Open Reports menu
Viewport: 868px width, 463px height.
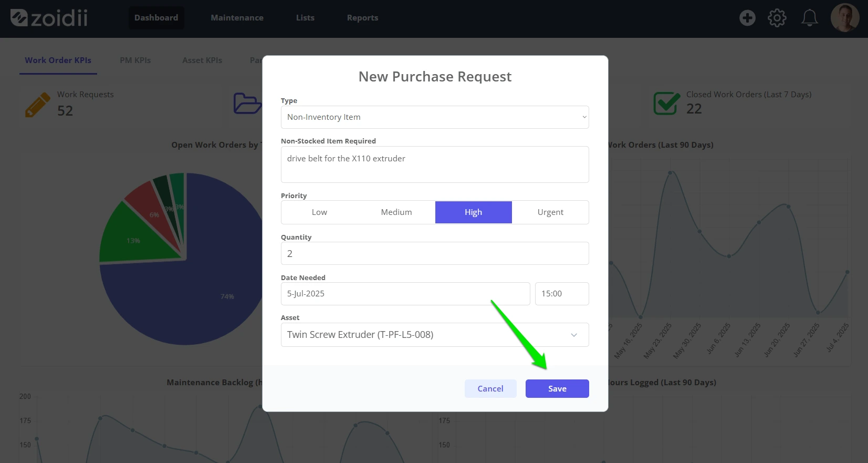362,18
